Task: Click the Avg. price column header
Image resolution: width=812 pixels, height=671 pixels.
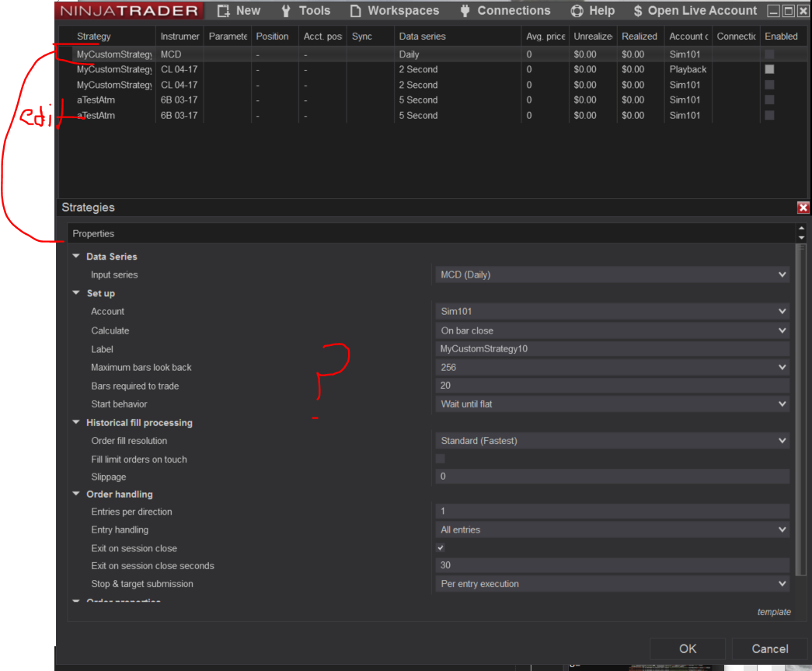Action: [545, 37]
